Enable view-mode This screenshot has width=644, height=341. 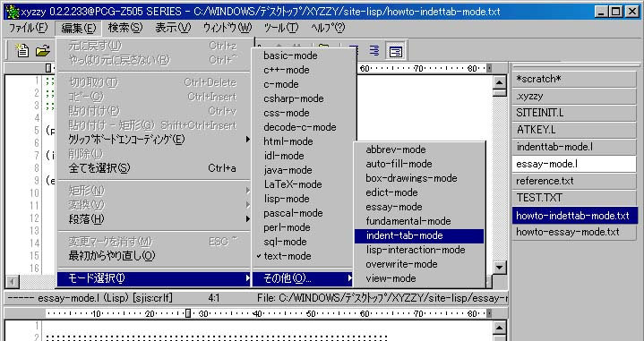[x=419, y=278]
